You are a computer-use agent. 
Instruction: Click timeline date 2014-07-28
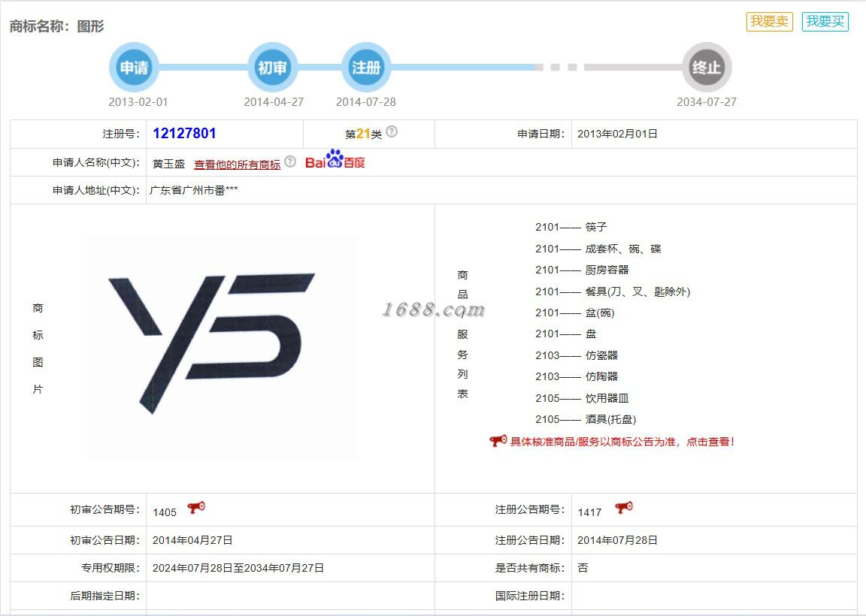(x=365, y=102)
